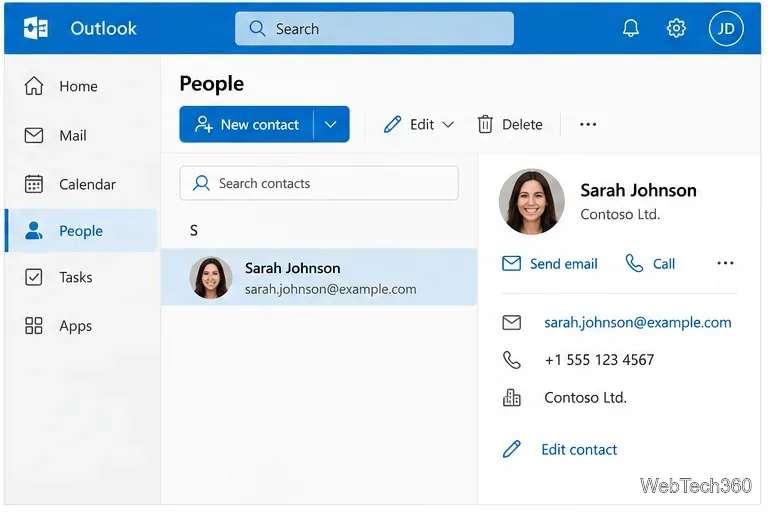Click the person icon in Search contacts
Image resolution: width=768 pixels, height=512 pixels.
[201, 183]
